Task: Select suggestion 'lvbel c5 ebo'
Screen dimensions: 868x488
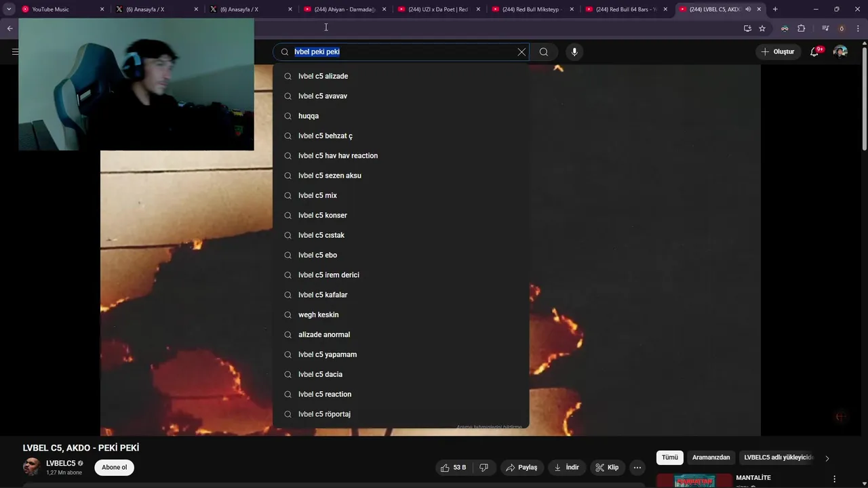Action: tap(401, 255)
